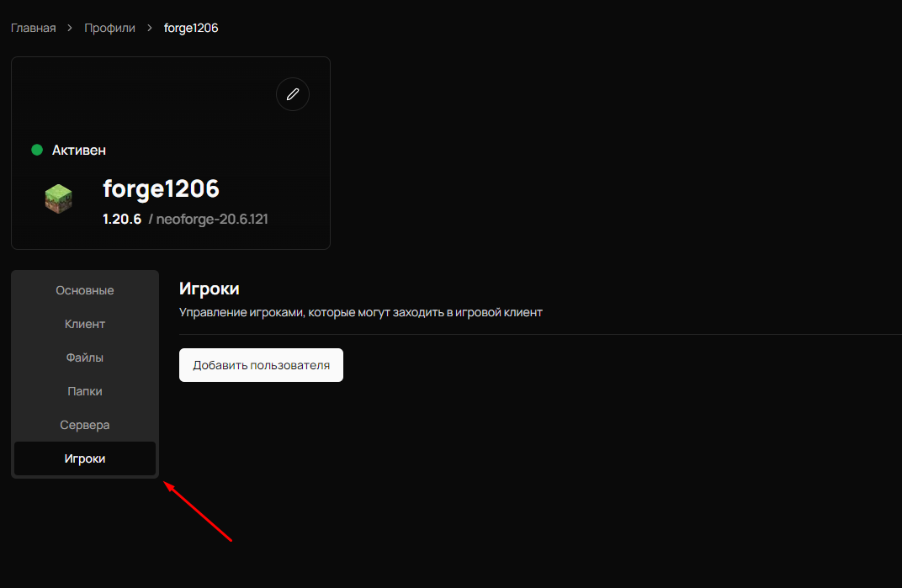Image resolution: width=902 pixels, height=588 pixels.
Task: Switch to the Папки tab
Action: coord(85,391)
